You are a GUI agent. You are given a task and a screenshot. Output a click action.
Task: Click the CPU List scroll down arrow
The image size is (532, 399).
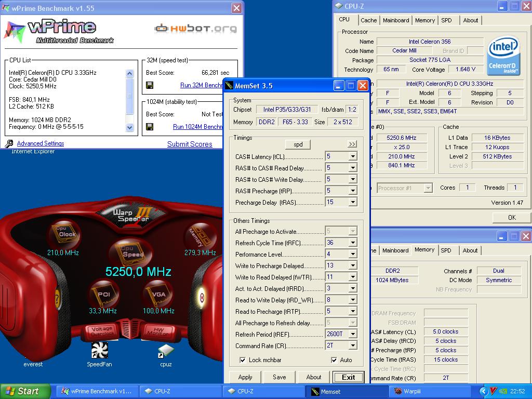click(129, 128)
